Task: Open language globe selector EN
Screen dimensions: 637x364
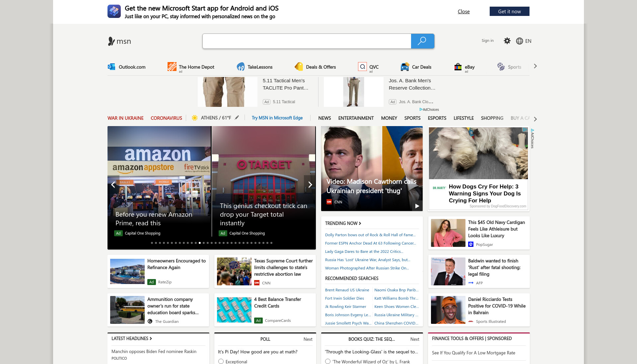Action: pyautogui.click(x=524, y=41)
